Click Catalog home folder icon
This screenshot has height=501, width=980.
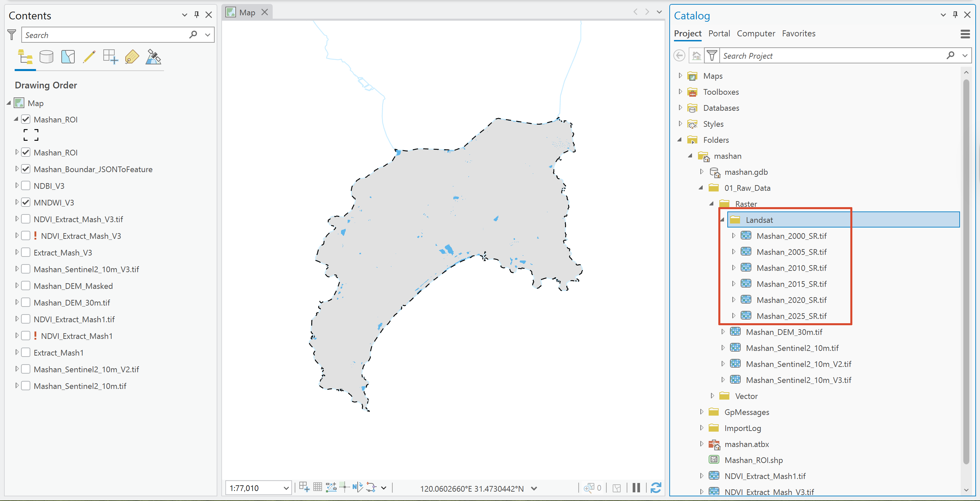(x=696, y=56)
